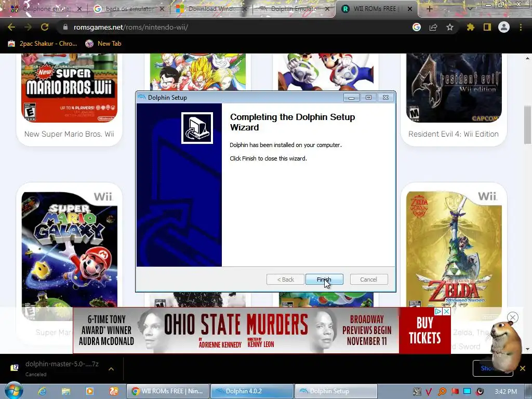532x399 pixels.
Task: Dismiss the hamster overlay close circle
Action: pos(513,317)
